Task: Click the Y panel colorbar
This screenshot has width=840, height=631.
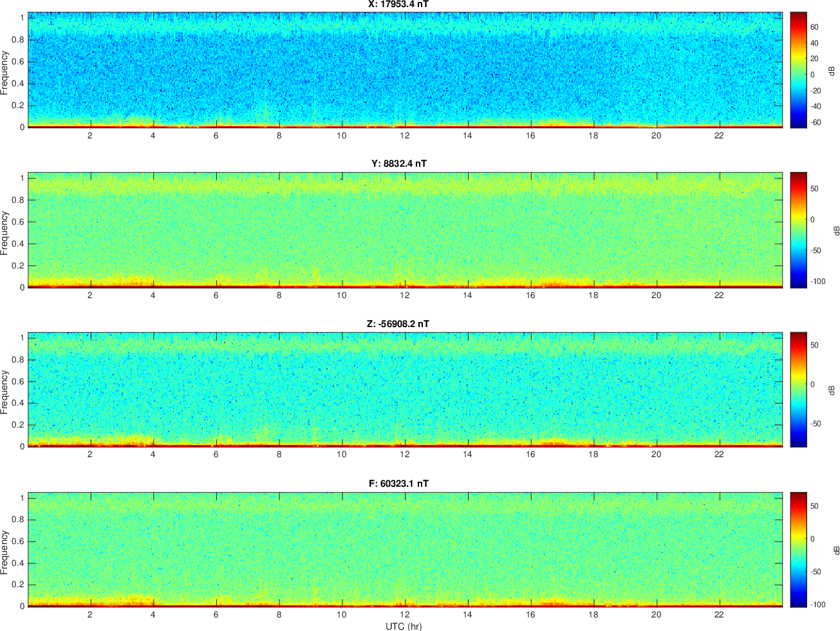Action: pos(798,230)
